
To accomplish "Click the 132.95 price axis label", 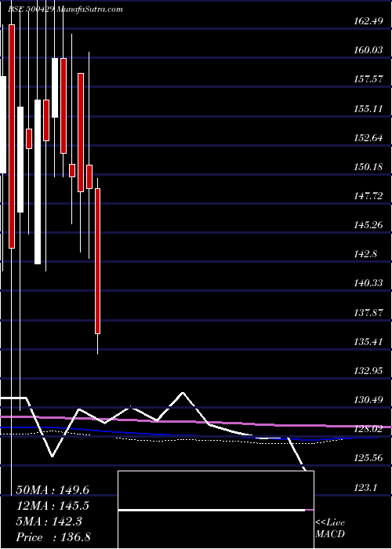I will click(x=368, y=370).
